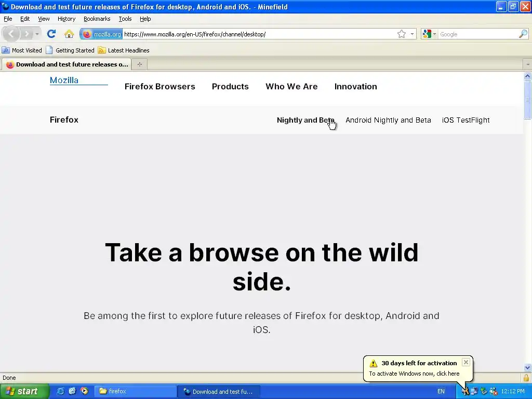The image size is (532, 399).
Task: Go to Android Nightly and Beta
Action: pyautogui.click(x=388, y=120)
